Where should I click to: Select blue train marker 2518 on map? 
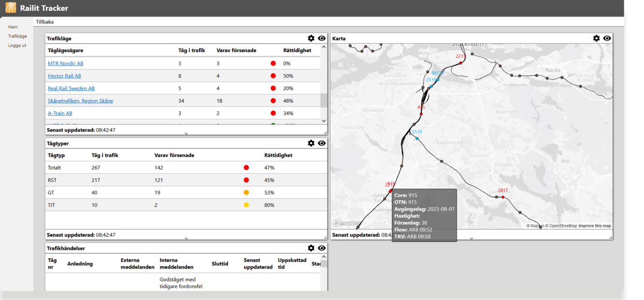(x=416, y=137)
